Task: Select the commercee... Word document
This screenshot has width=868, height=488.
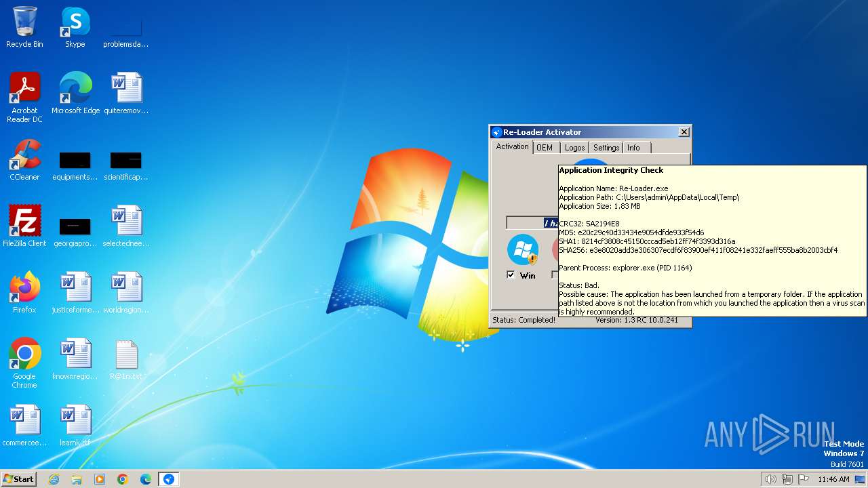Action: 24,426
